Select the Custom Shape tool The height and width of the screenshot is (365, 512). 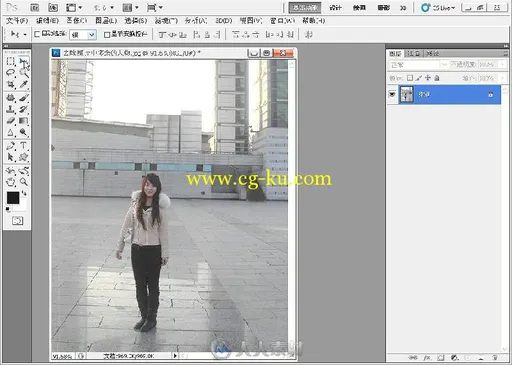coord(23,157)
